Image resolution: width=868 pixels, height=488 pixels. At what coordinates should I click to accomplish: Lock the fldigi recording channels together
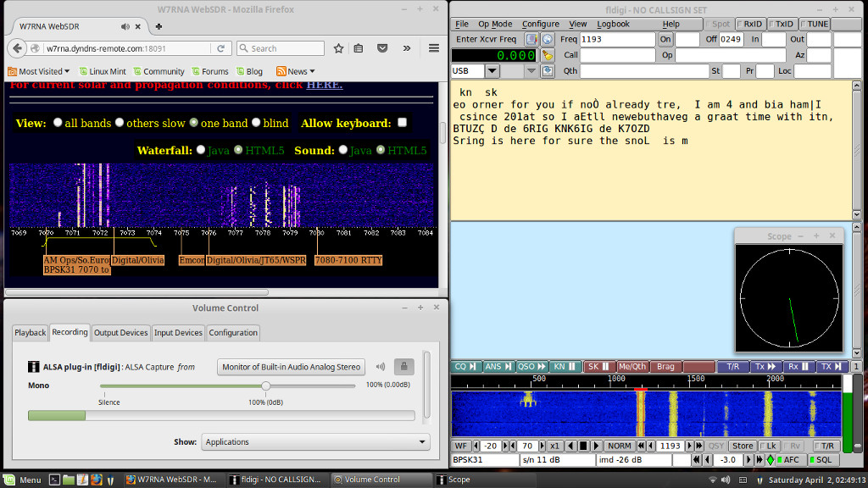404,367
